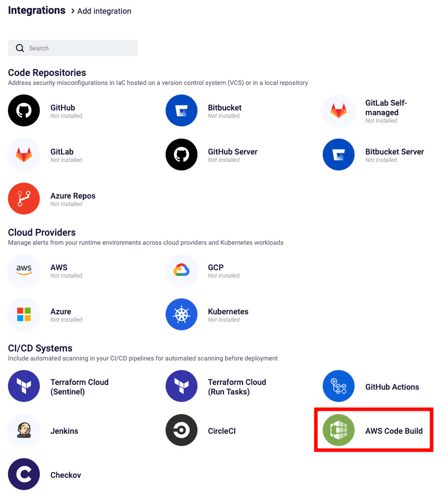Viewport: 448px width, 498px height.
Task: Click the Integrations breadcrumb link
Action: pos(37,11)
